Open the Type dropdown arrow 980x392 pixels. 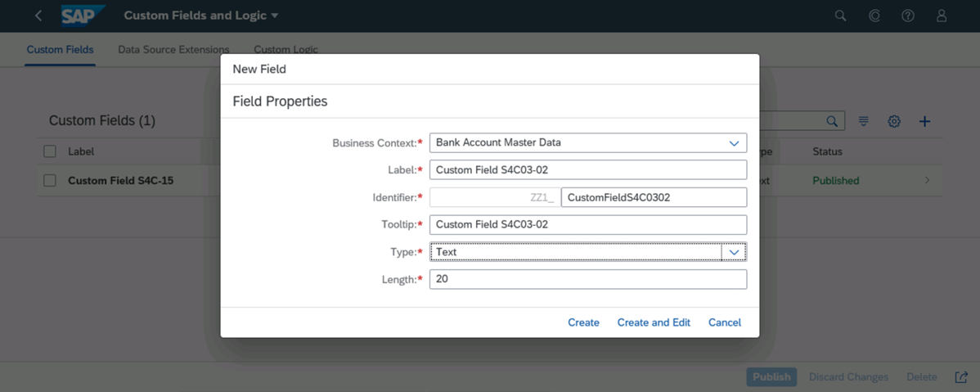[734, 252]
